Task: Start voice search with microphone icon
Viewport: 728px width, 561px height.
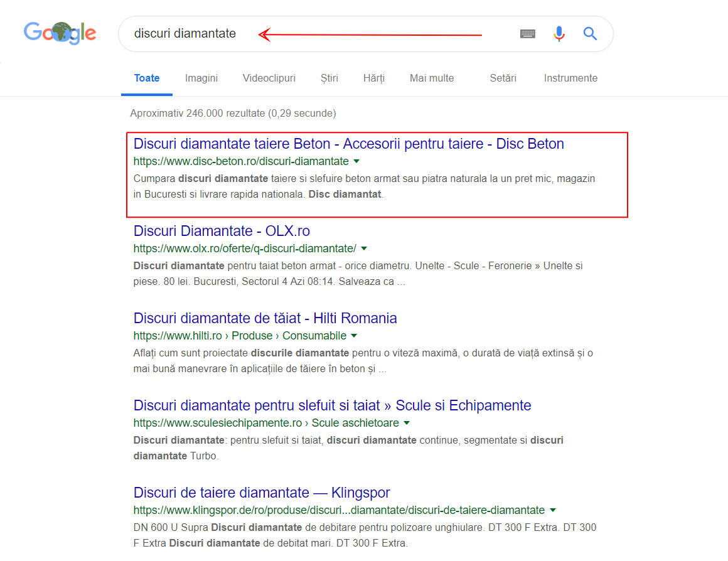Action: tap(559, 34)
